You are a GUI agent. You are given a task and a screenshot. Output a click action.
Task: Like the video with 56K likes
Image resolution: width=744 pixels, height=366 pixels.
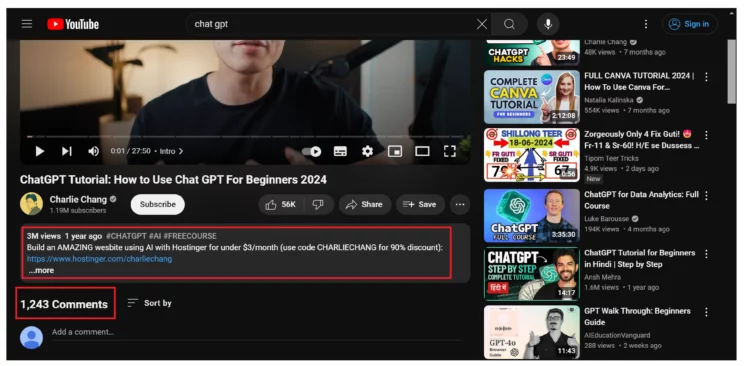click(280, 205)
